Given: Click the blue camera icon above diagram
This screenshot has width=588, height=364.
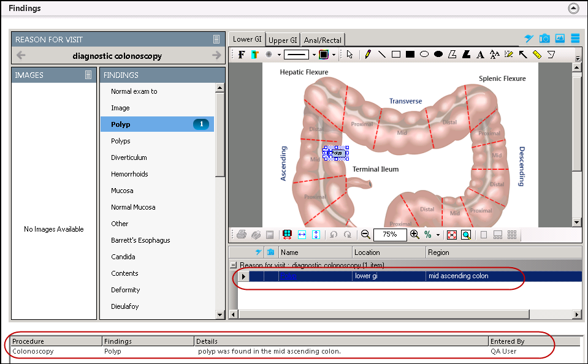Looking at the screenshot, I should (x=544, y=38).
